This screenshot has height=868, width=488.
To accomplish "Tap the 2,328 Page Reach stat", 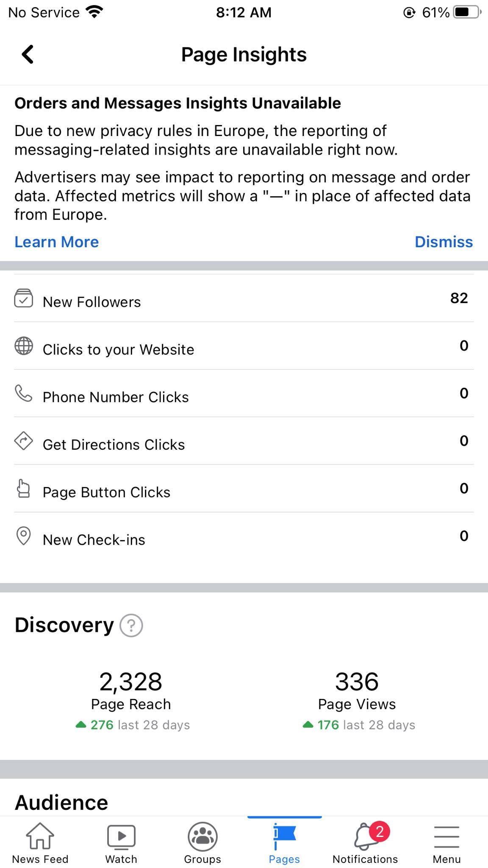I will [x=131, y=682].
